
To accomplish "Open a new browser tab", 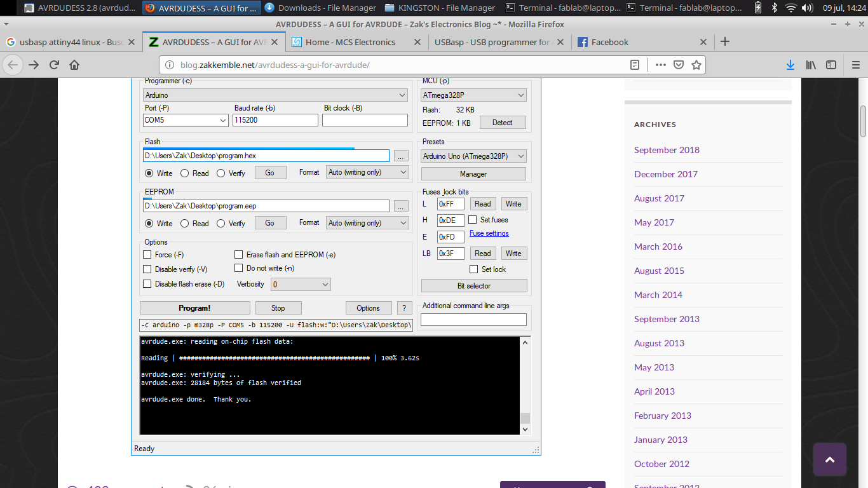I will point(725,42).
